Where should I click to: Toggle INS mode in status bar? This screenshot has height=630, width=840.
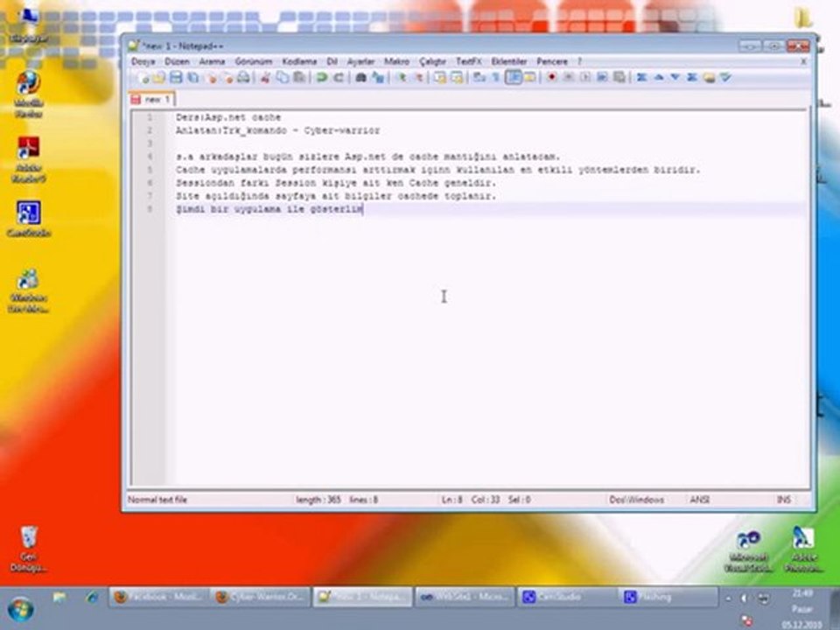click(783, 500)
